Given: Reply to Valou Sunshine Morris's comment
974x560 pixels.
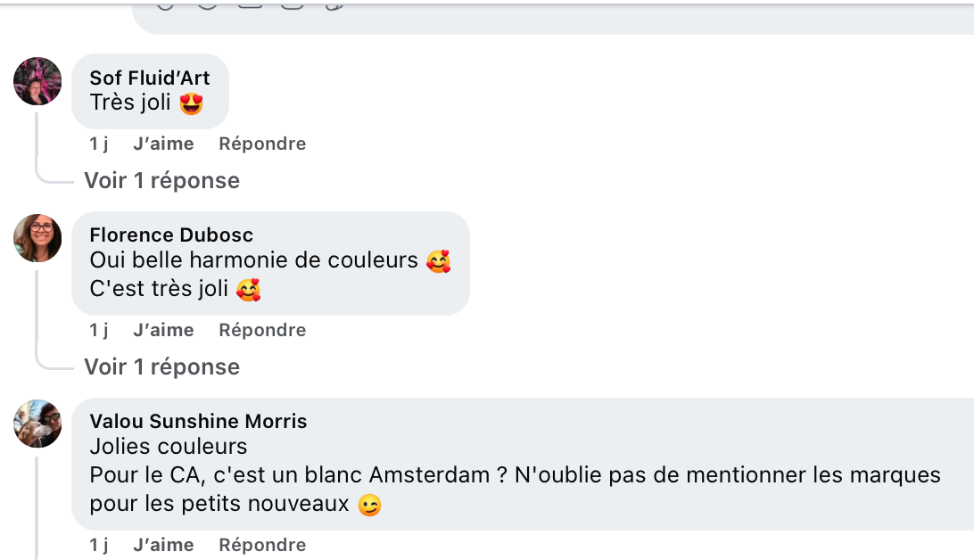Looking at the screenshot, I should (262, 545).
